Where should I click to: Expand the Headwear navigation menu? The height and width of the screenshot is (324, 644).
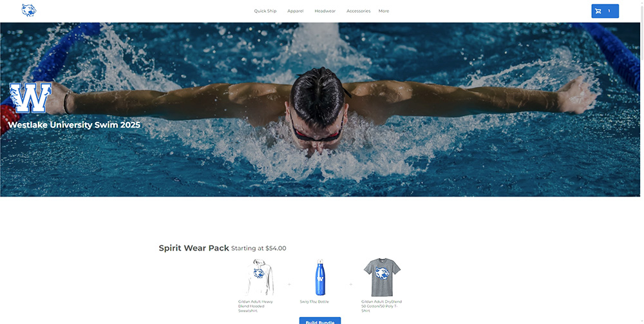325,11
